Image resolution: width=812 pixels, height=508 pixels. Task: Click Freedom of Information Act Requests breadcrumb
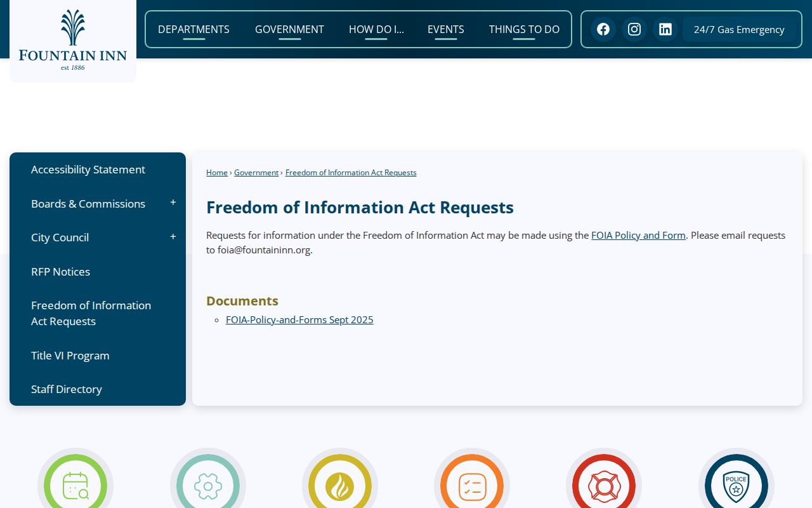(351, 173)
